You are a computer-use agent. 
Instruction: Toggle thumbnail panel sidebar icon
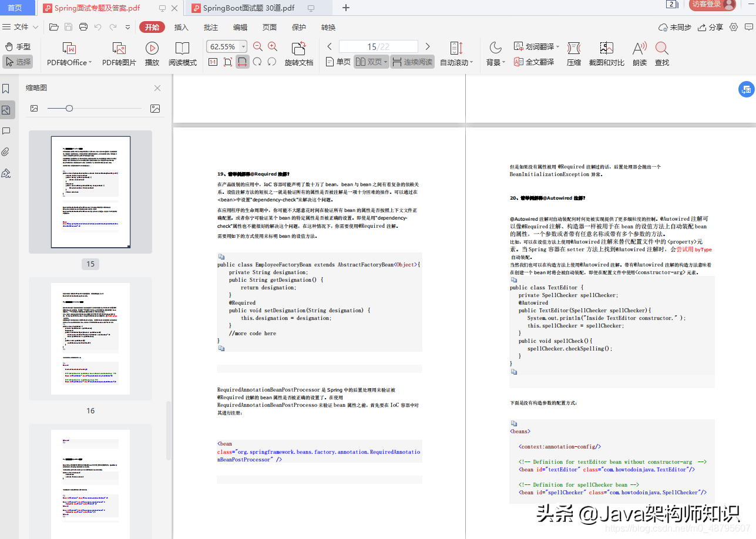[x=6, y=110]
